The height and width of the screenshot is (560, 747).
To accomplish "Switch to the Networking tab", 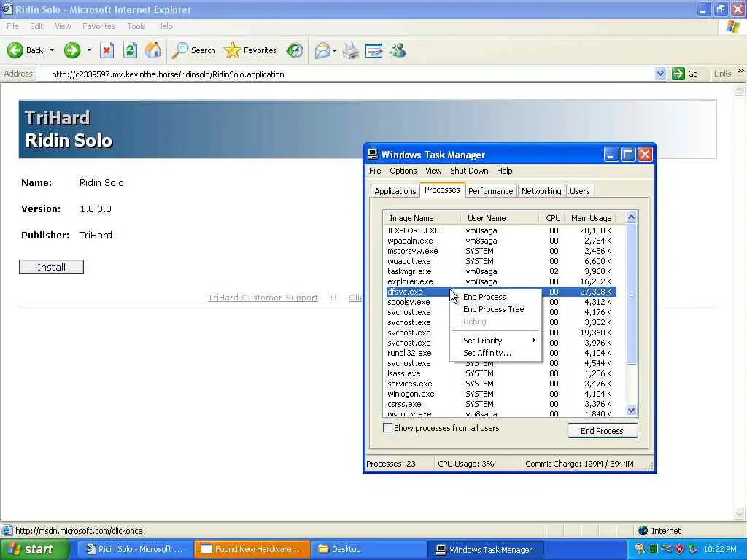I will click(541, 191).
